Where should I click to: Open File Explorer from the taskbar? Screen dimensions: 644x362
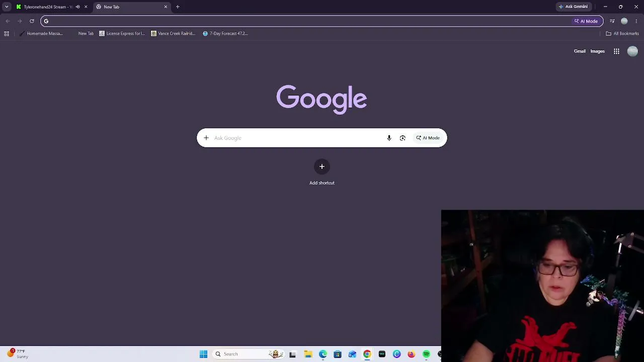tap(308, 354)
